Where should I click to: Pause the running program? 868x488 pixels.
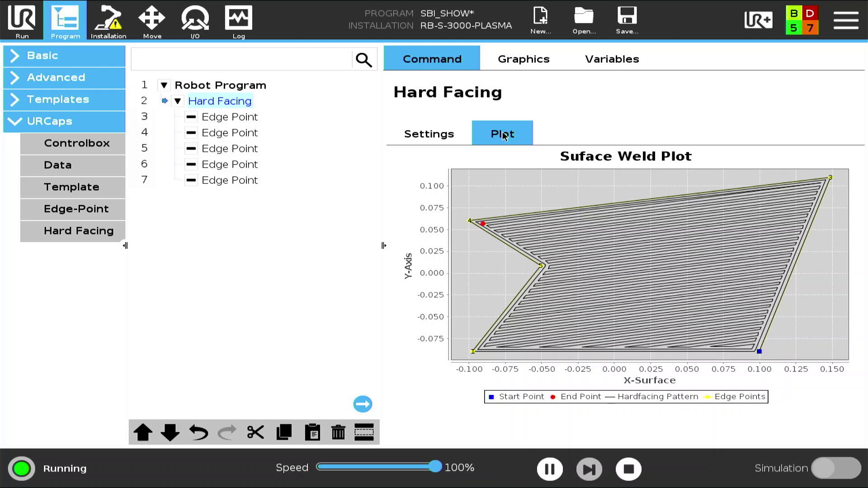click(x=550, y=469)
